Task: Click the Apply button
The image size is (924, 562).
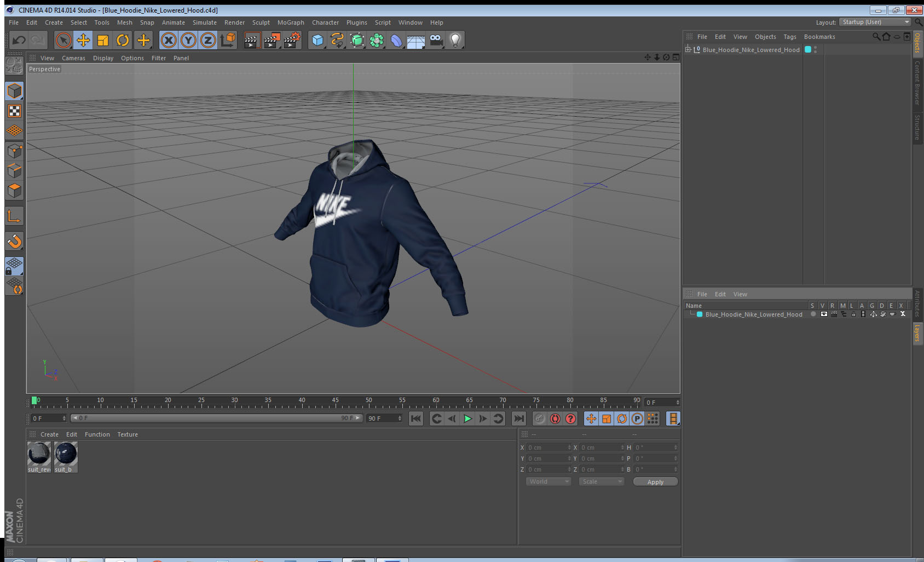Action: point(655,481)
